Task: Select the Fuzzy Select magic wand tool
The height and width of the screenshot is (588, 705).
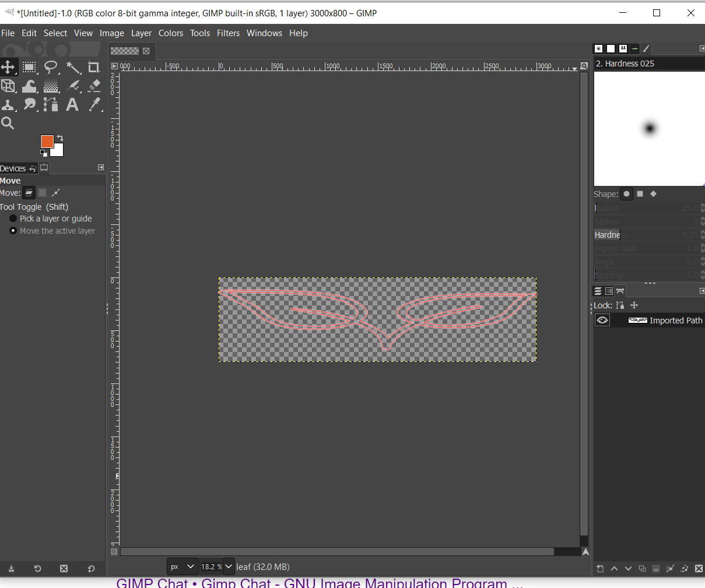Action: click(73, 67)
